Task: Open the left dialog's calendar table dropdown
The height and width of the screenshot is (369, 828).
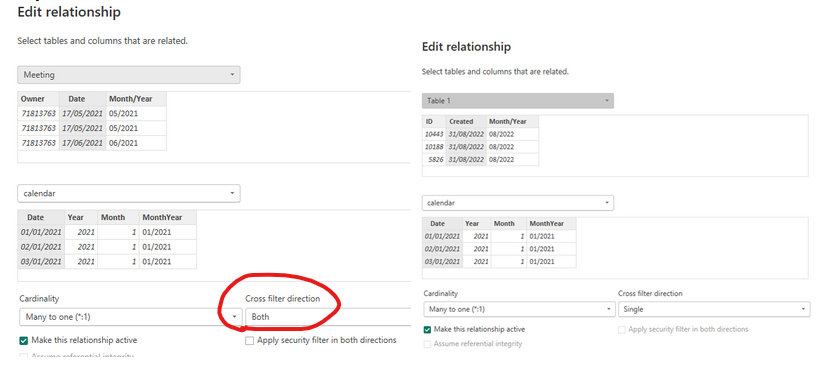Action: tap(129, 194)
